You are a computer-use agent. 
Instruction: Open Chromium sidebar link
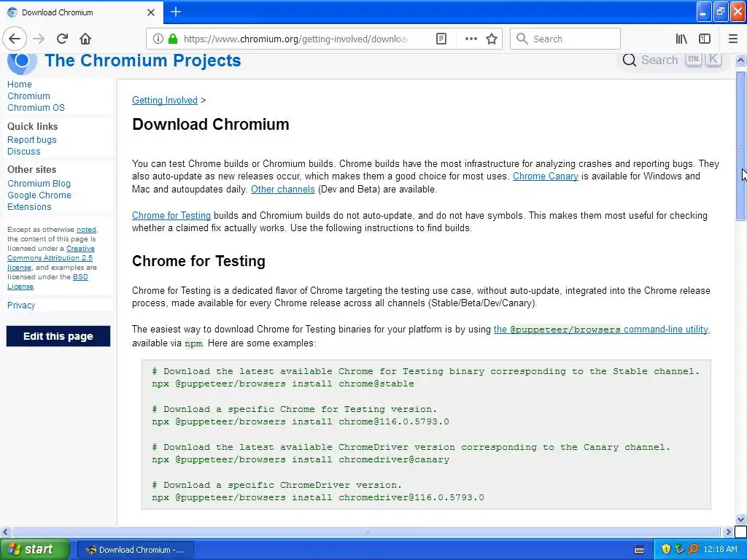pyautogui.click(x=28, y=96)
